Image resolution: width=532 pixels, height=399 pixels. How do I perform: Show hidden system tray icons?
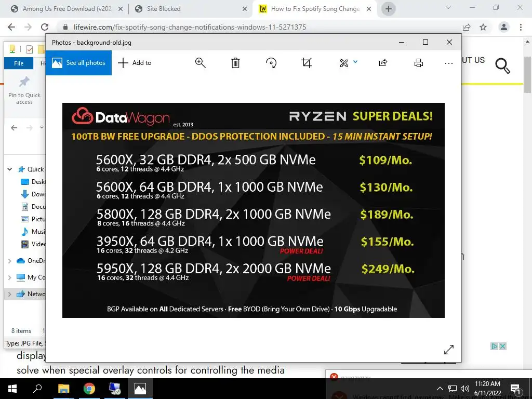440,389
